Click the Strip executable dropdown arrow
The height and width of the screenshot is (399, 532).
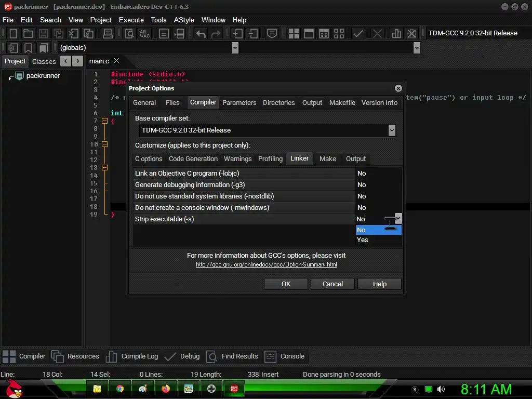[x=398, y=219]
